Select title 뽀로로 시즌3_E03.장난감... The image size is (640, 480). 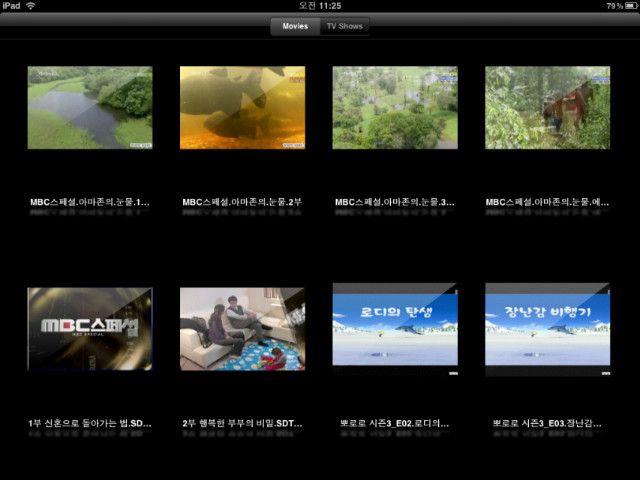coord(547,423)
